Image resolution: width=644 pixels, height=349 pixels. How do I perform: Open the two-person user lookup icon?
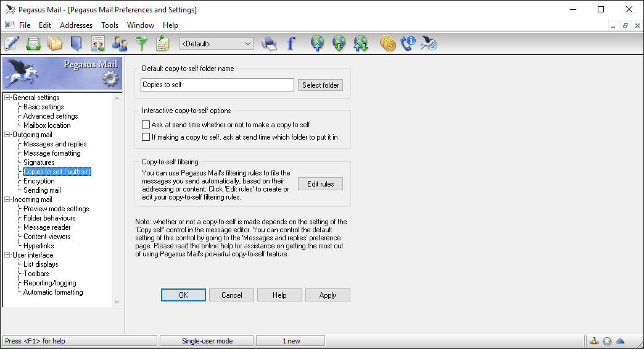[120, 43]
